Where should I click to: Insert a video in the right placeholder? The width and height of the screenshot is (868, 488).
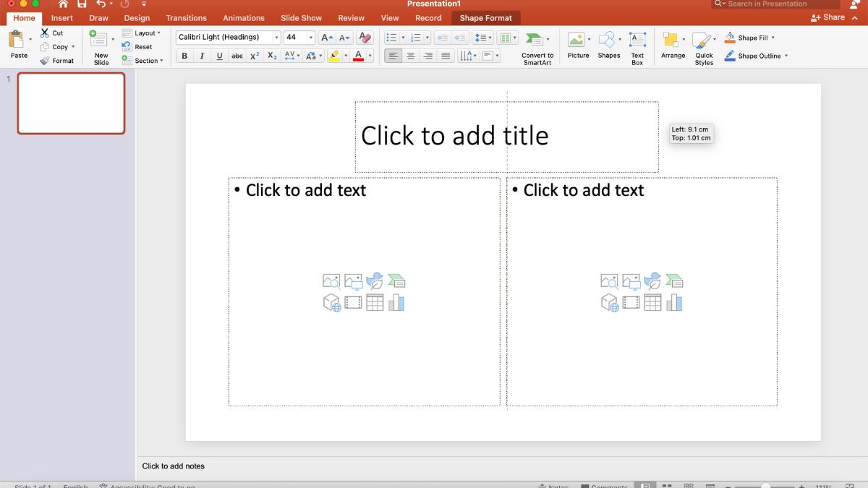click(631, 301)
